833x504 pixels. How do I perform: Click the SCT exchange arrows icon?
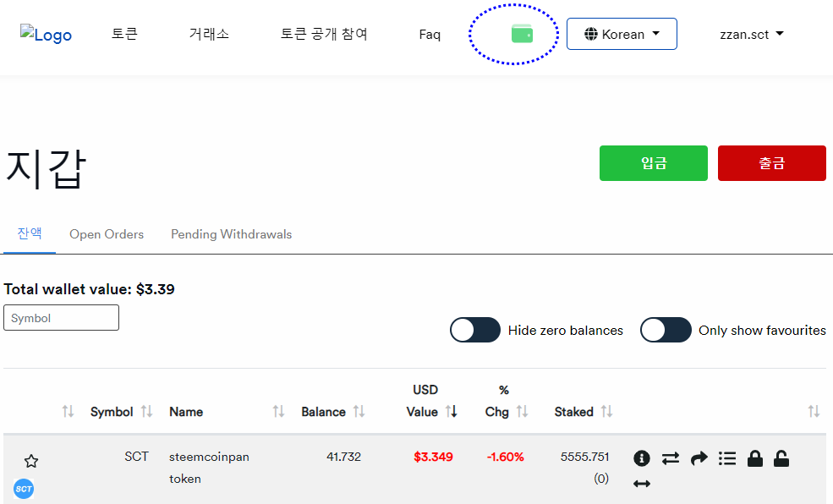[671, 457]
